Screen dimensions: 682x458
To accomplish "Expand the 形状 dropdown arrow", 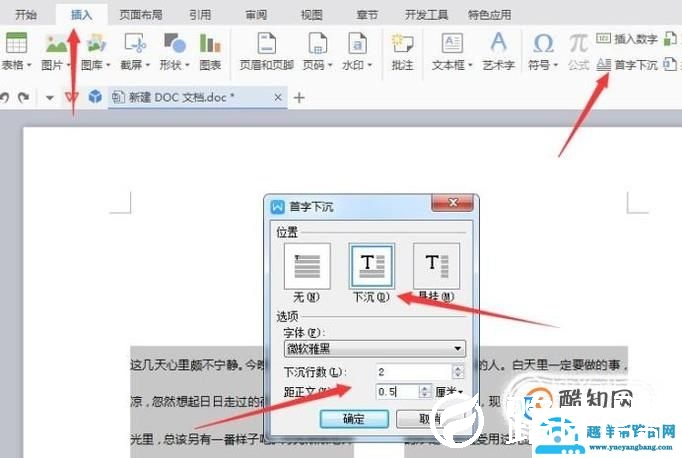I will pyautogui.click(x=187, y=65).
